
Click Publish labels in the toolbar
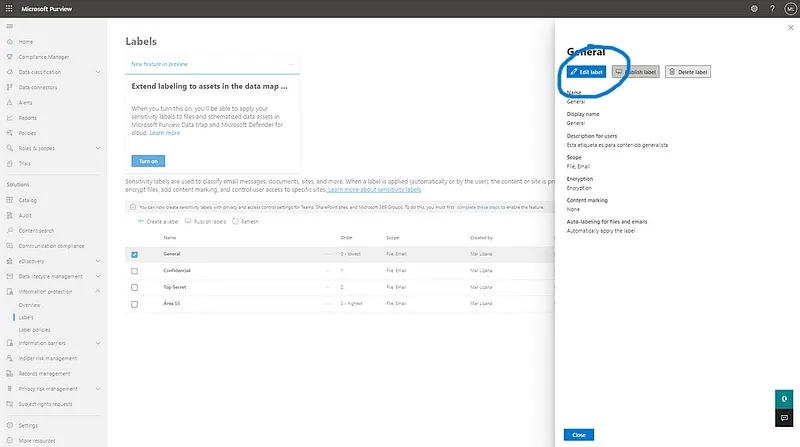click(x=205, y=221)
